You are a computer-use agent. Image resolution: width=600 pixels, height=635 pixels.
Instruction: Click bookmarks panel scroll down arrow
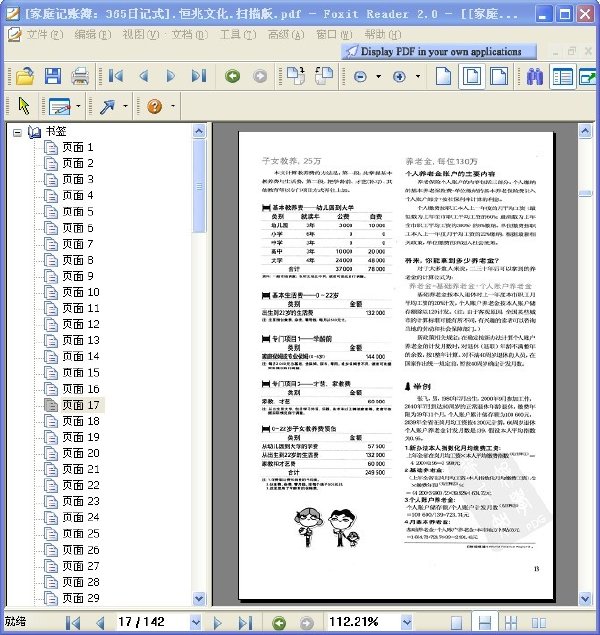pyautogui.click(x=199, y=598)
